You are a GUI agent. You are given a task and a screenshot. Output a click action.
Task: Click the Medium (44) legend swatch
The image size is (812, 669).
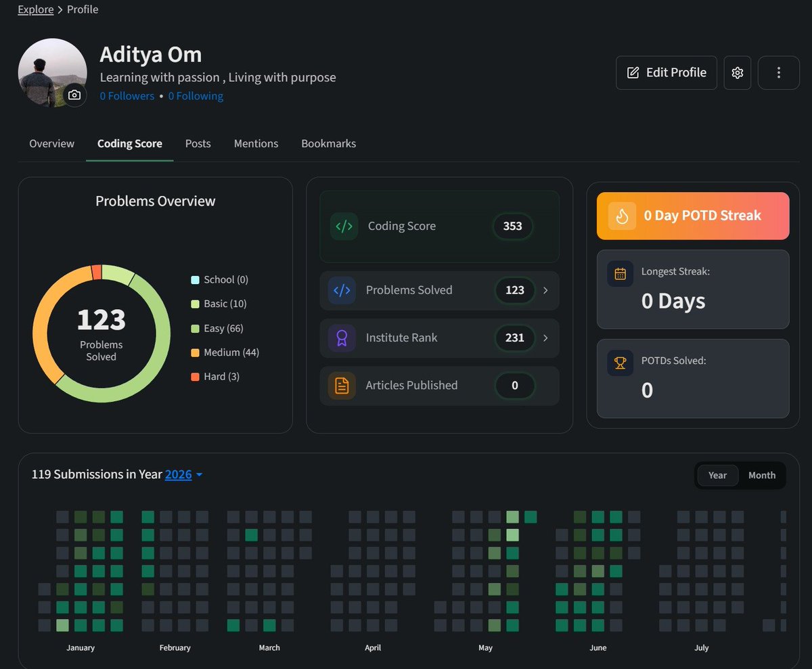[196, 353]
